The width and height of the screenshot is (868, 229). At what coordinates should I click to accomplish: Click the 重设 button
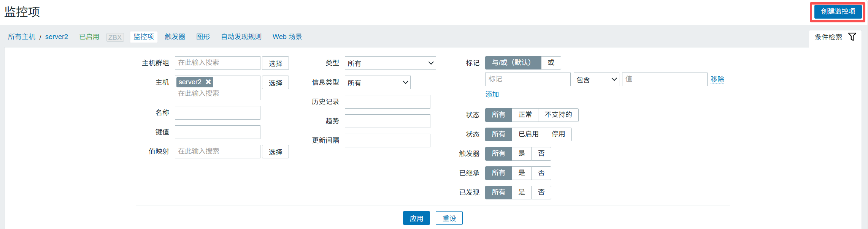[x=449, y=218]
